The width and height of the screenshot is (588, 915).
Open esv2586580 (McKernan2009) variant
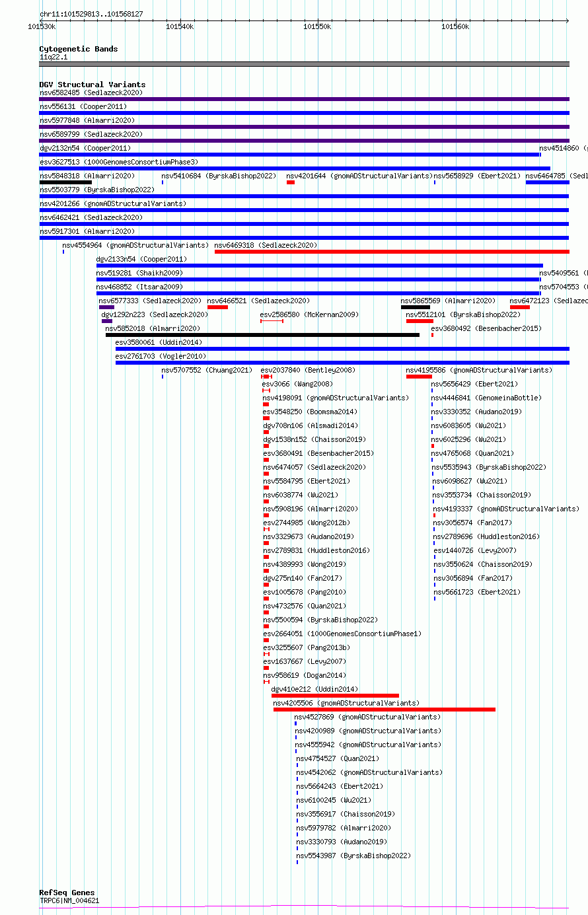coord(309,314)
